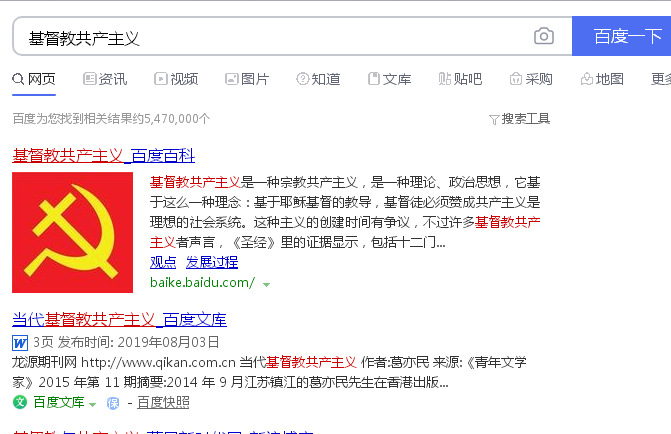
Task: Click the green 百度文库 round logo icon
Action: (20, 402)
